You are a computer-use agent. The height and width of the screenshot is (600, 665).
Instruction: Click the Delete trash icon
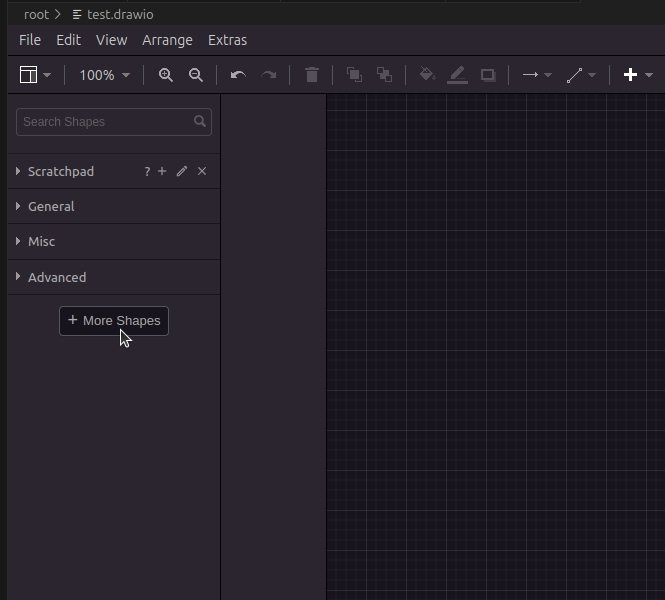[312, 75]
